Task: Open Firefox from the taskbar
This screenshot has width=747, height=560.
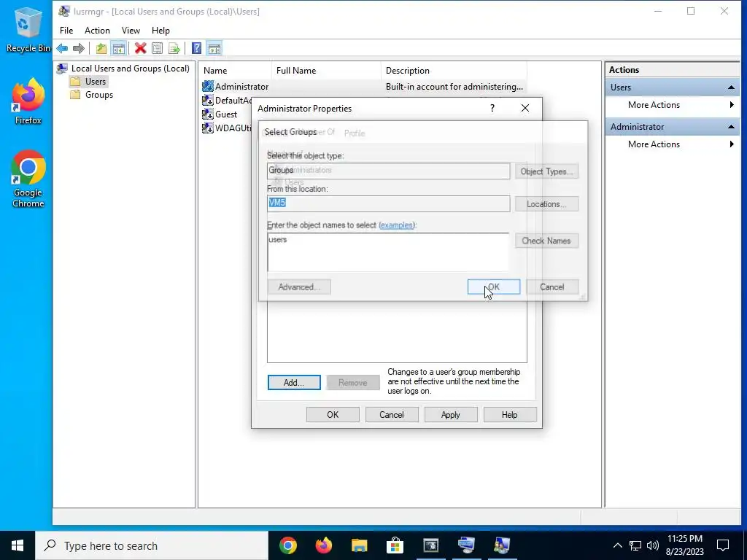Action: coord(323,545)
